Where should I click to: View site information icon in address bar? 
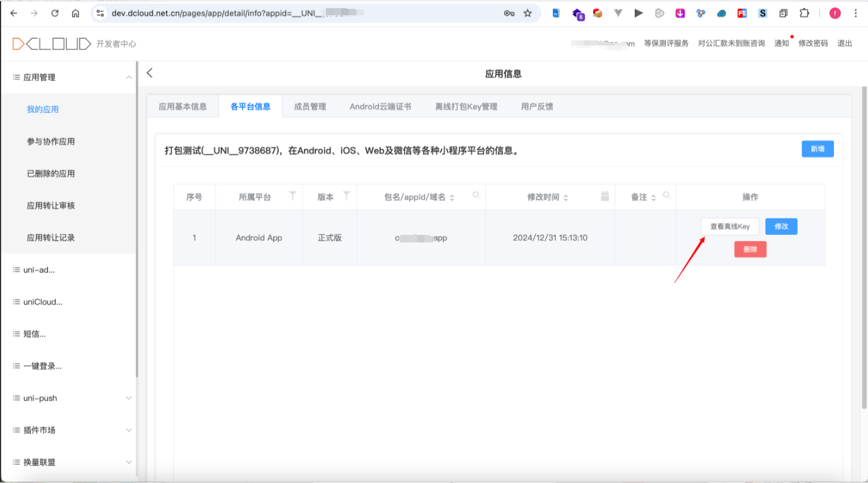tap(100, 13)
